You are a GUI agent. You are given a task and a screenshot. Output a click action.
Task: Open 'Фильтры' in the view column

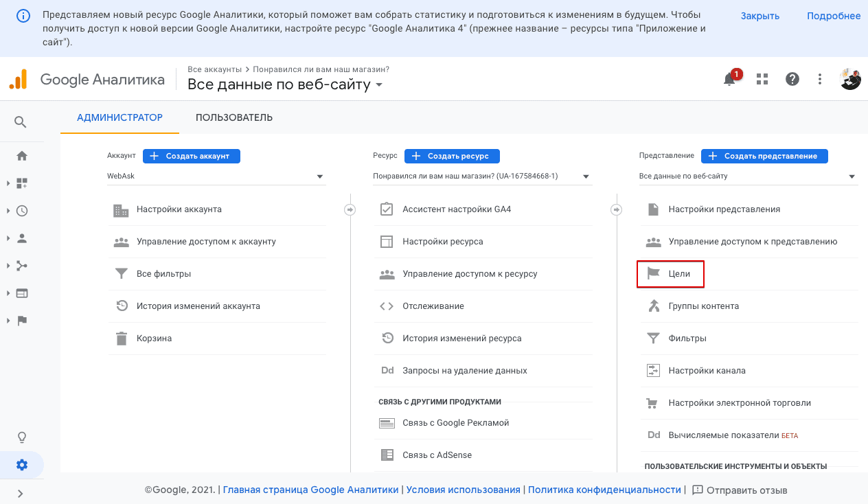point(749,339)
